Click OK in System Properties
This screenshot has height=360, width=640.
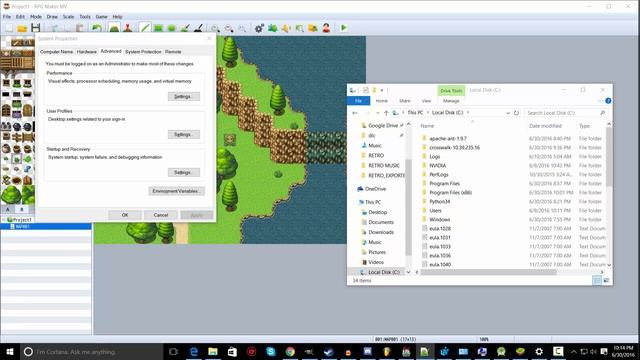[x=125, y=215]
